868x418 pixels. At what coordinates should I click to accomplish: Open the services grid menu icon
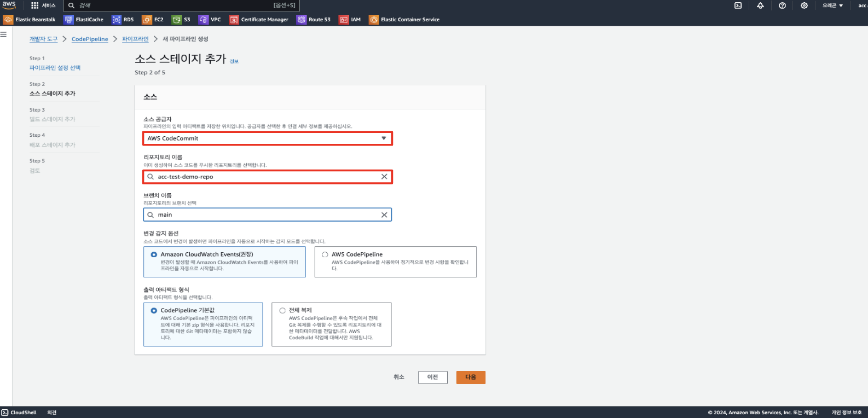(x=35, y=5)
